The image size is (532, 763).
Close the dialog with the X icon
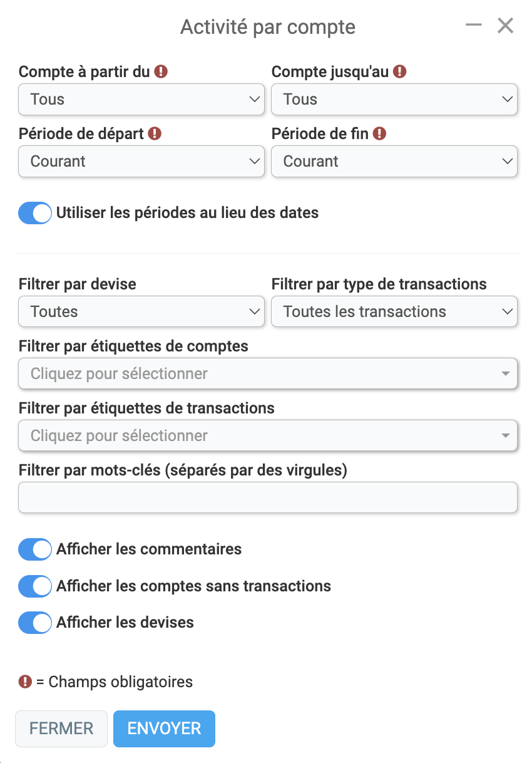(505, 26)
